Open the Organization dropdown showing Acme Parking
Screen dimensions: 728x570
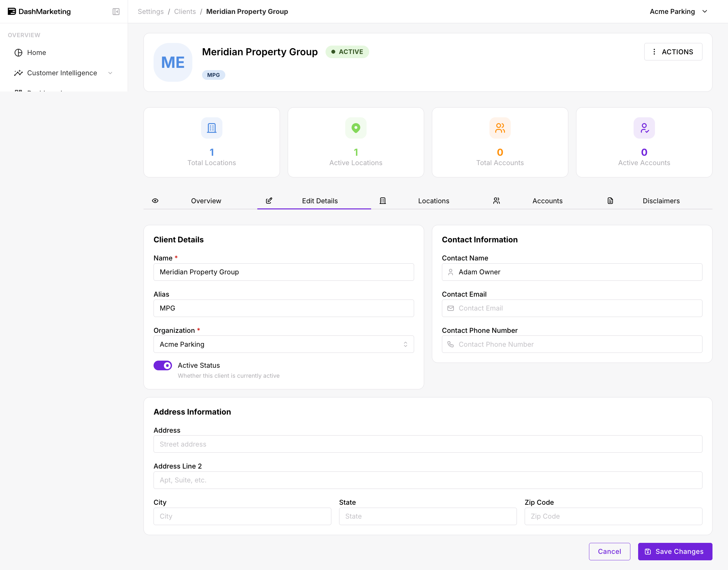click(x=284, y=344)
